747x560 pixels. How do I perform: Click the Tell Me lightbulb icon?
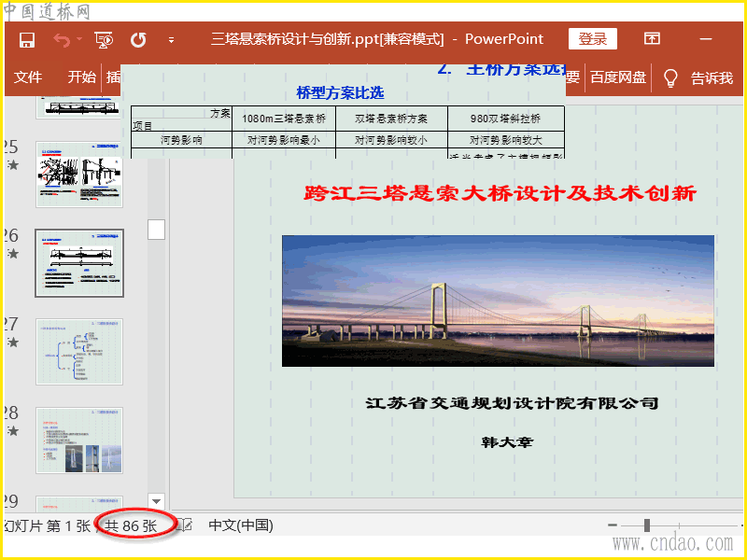tap(670, 77)
